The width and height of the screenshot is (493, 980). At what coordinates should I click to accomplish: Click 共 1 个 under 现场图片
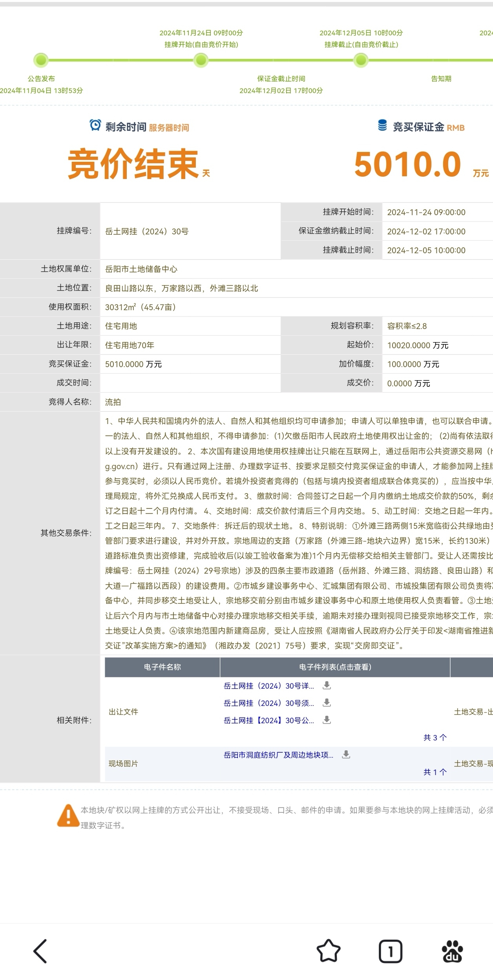pos(435,772)
